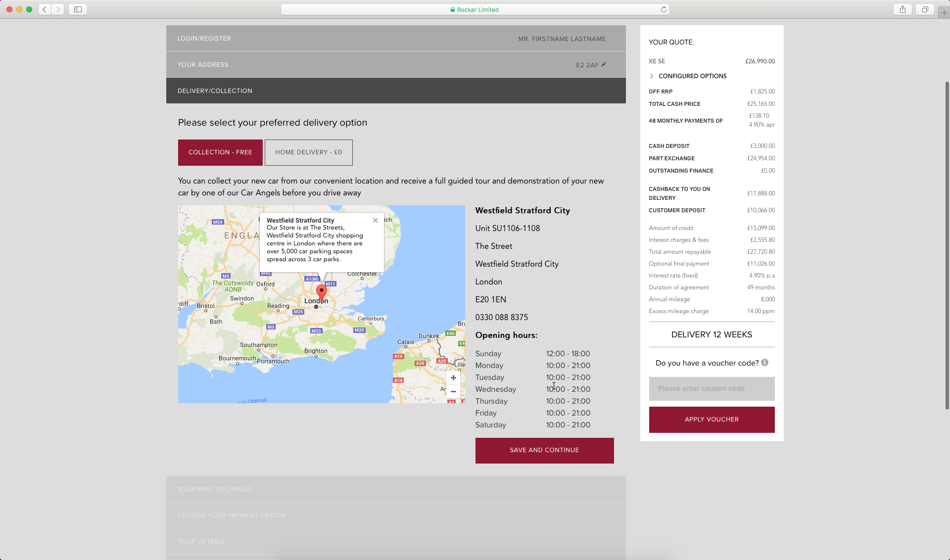Open Safari share menu icon
The height and width of the screenshot is (560, 950).
[902, 9]
